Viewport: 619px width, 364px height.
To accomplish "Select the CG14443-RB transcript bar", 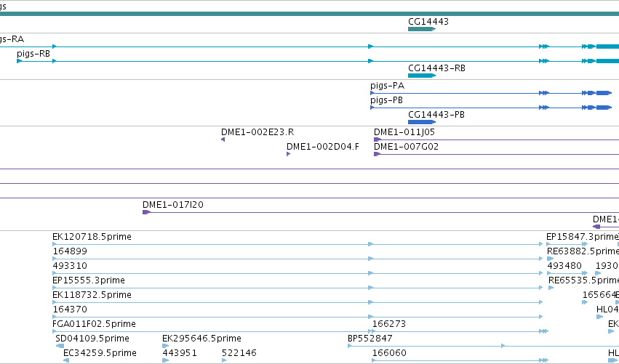I will point(422,76).
